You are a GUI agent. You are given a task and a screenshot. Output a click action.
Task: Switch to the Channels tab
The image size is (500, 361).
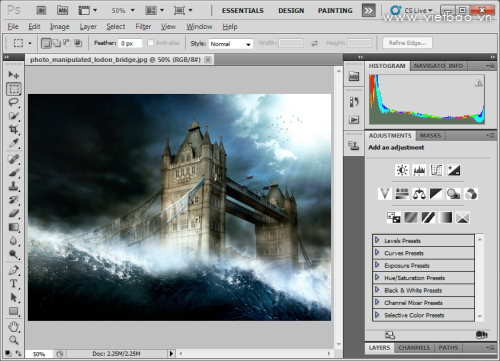coord(414,348)
